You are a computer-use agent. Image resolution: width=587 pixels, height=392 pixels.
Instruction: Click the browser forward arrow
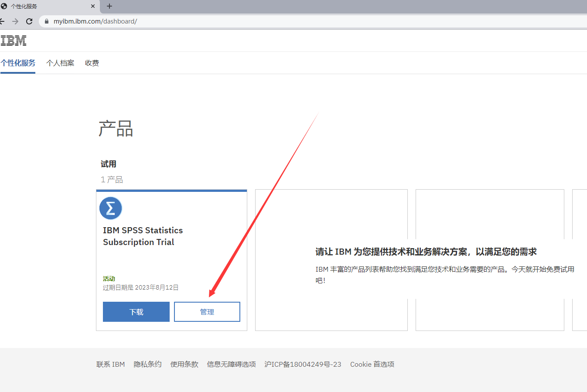tap(14, 21)
